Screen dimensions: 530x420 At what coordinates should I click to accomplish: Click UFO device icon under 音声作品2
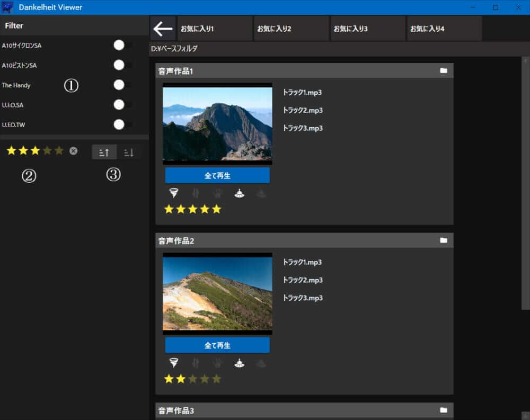(x=239, y=363)
